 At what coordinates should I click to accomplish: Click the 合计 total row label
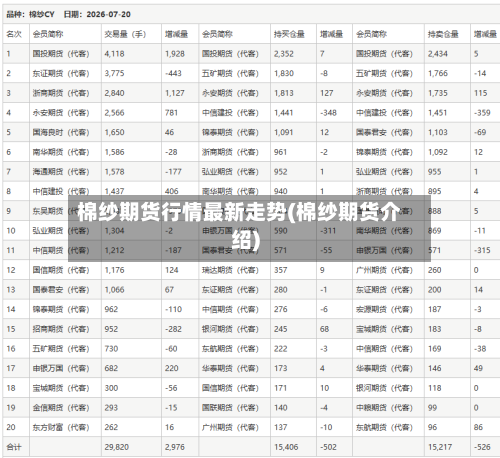point(14,447)
